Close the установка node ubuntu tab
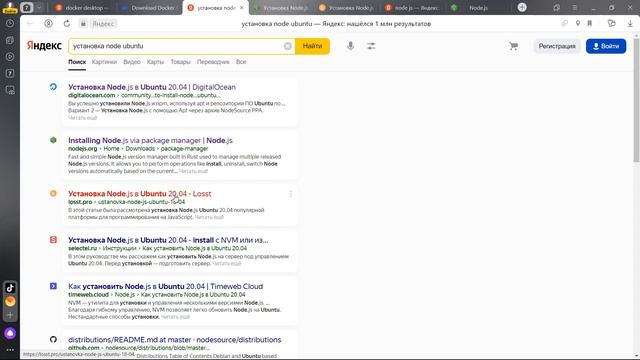Viewport: 640px width, 360px height. point(242,8)
